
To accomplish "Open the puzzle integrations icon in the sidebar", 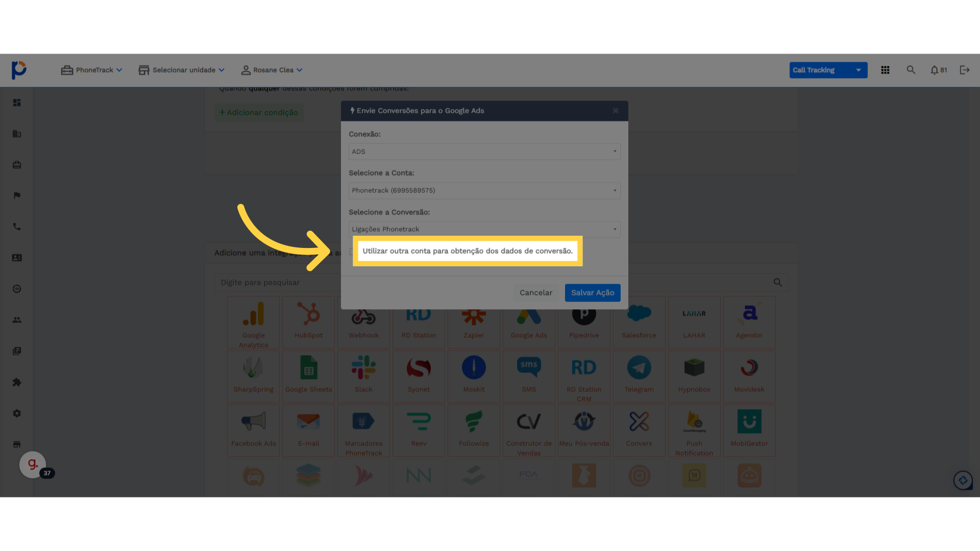I will (x=17, y=382).
